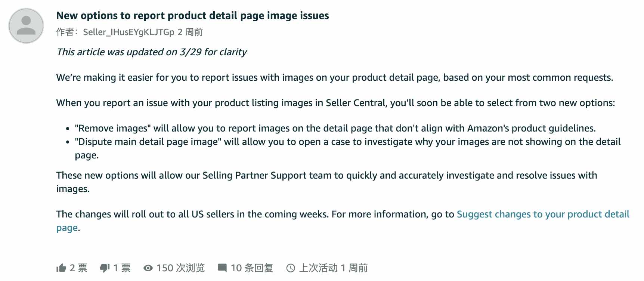Open the post title about image issues

coord(192,15)
